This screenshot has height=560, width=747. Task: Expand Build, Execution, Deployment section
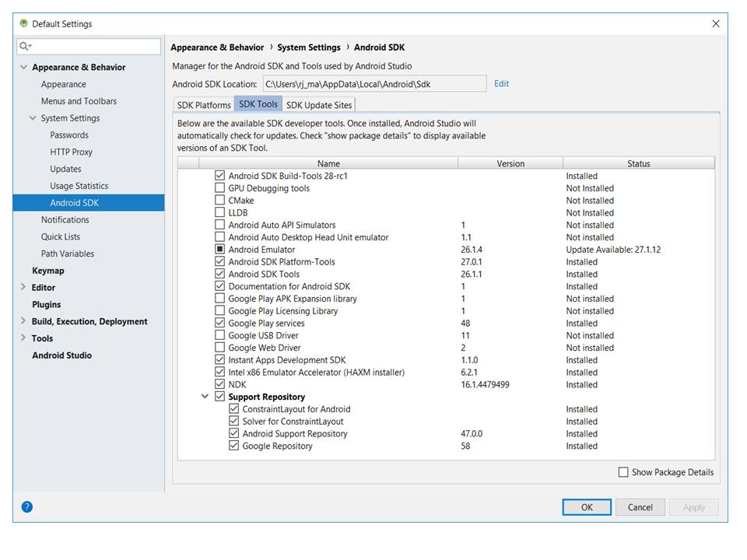point(23,321)
